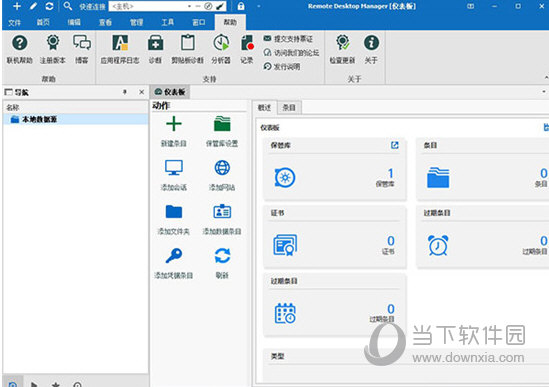
Task: Open the document tab list dropdown arrow
Action: tap(544, 92)
